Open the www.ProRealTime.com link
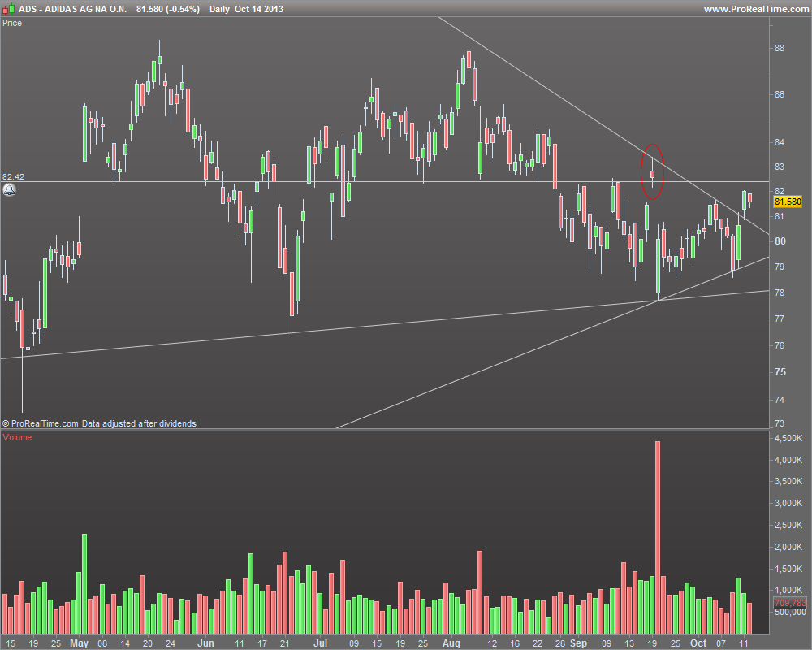Image resolution: width=812 pixels, height=650 pixels. [x=756, y=9]
